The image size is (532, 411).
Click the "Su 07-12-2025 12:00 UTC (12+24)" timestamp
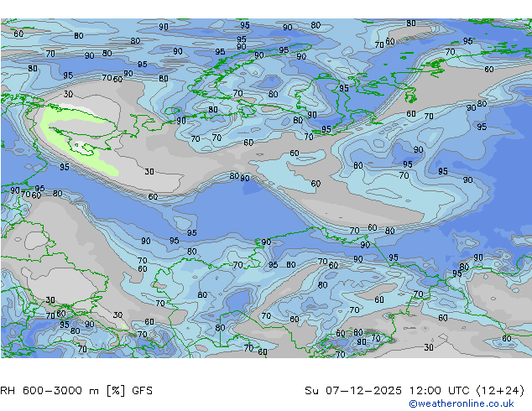415,391
